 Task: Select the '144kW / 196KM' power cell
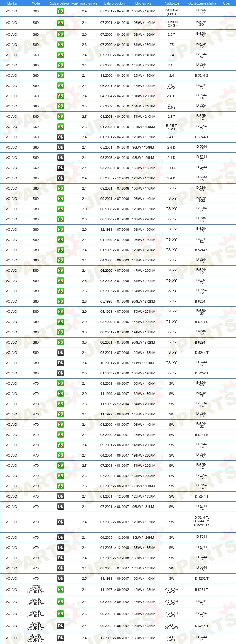tap(143, 332)
